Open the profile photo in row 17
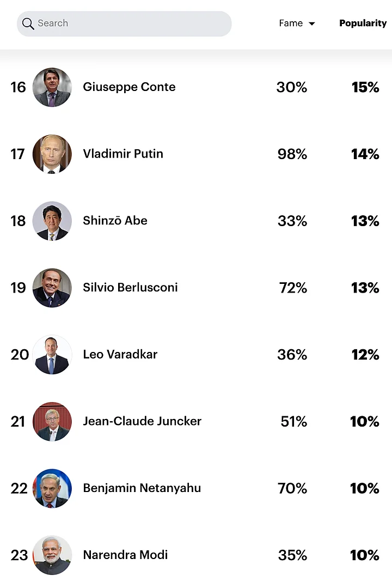Image resolution: width=392 pixels, height=583 pixels. pos(52,154)
